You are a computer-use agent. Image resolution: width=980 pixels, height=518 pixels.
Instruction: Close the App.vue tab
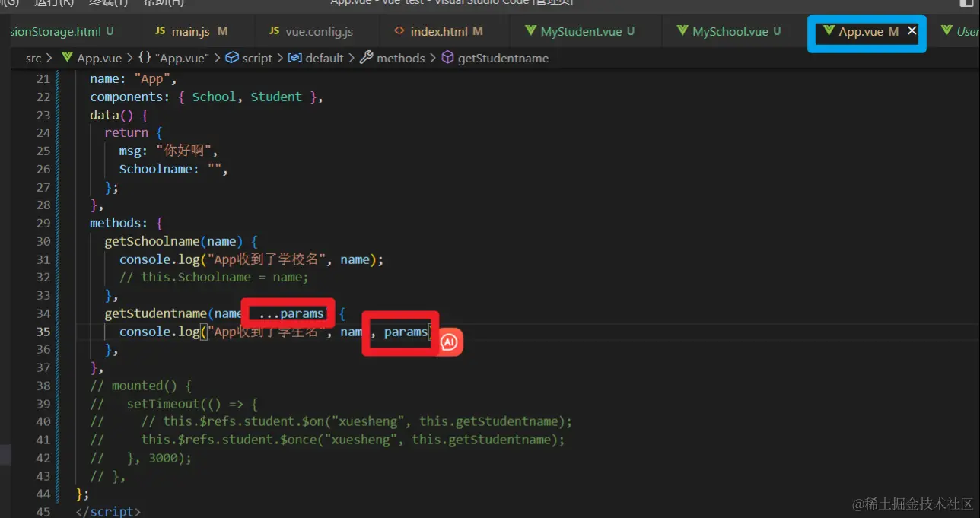coord(912,31)
